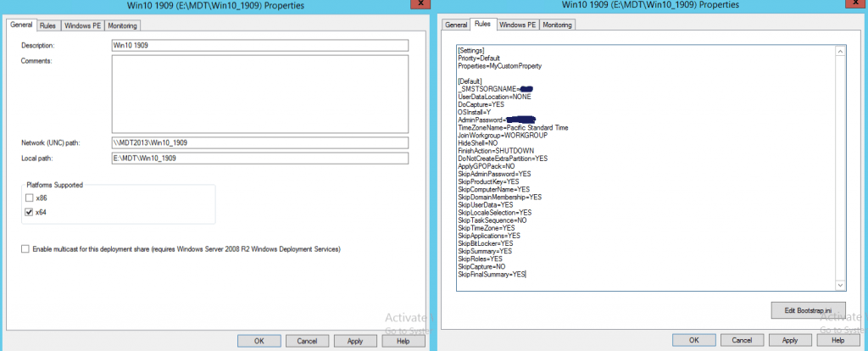Image resolution: width=868 pixels, height=351 pixels.
Task: Click into the Description text field
Action: point(259,45)
